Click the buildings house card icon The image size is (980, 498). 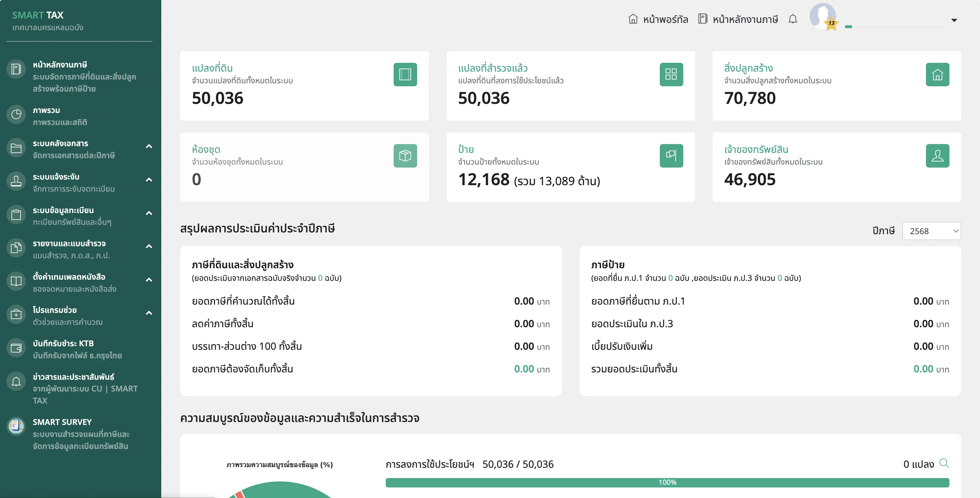click(x=937, y=75)
